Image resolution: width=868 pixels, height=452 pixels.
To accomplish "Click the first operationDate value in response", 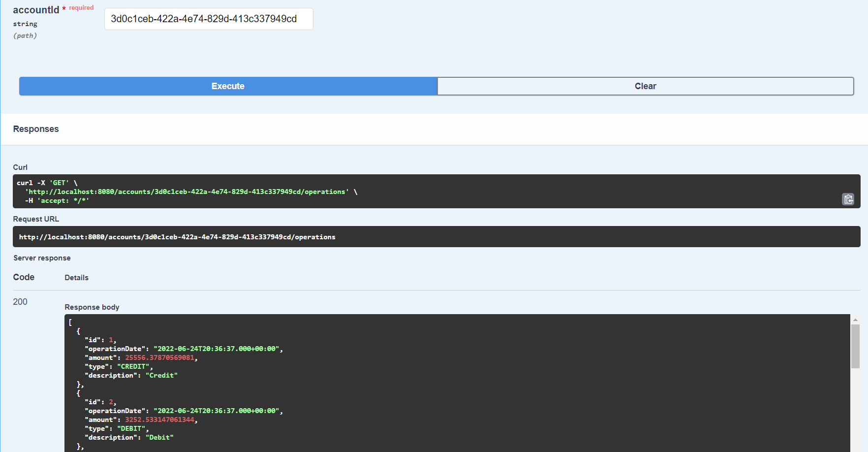I will coord(217,349).
